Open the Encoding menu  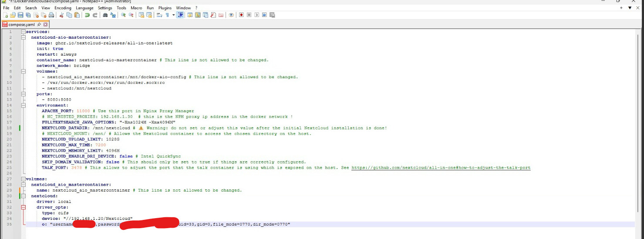coord(63,8)
